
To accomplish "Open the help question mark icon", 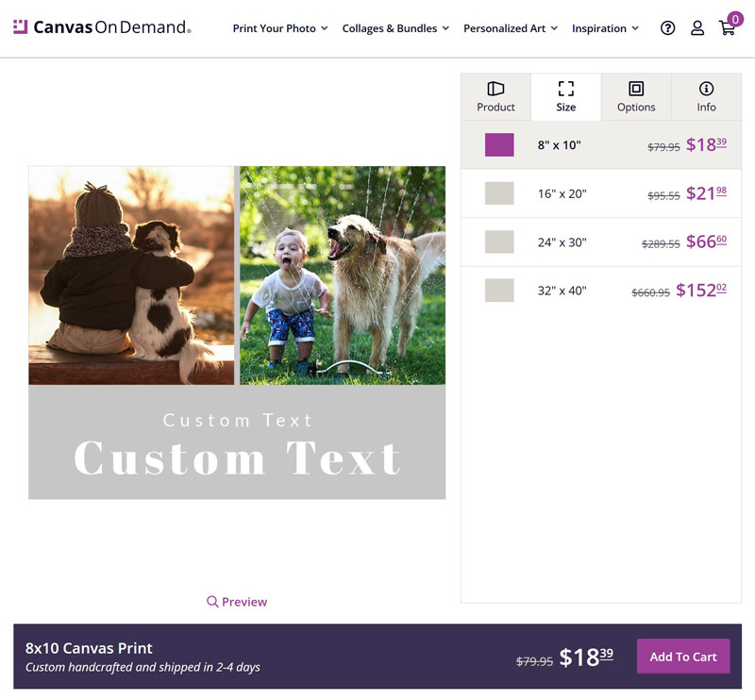I will coord(667,28).
